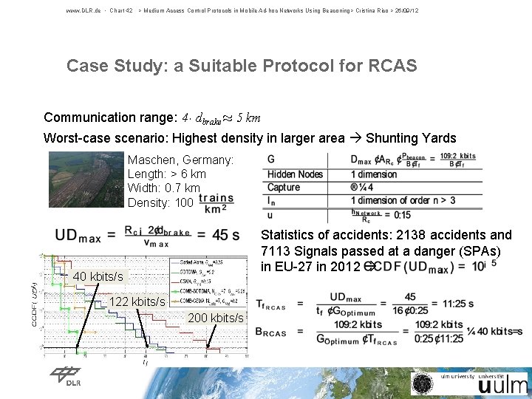Click 'Signals passed at a danger (SPAs)' text
This screenshot has width=532, height=399.
(x=398, y=251)
